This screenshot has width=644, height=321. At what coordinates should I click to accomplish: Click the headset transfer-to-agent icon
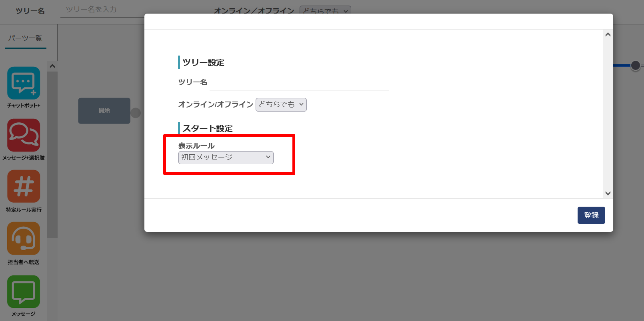pyautogui.click(x=24, y=239)
